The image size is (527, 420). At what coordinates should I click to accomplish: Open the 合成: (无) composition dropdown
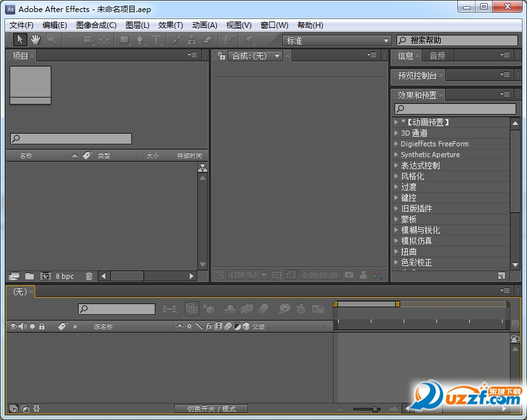[x=255, y=56]
